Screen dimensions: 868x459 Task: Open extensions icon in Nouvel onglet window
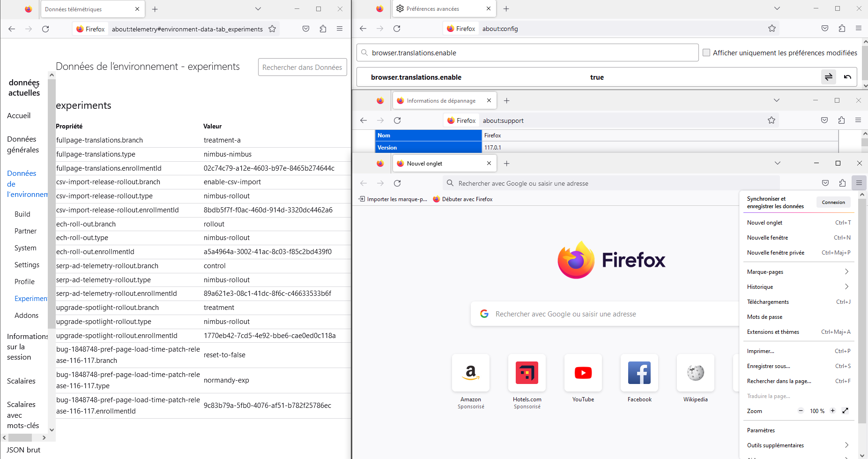[842, 183]
